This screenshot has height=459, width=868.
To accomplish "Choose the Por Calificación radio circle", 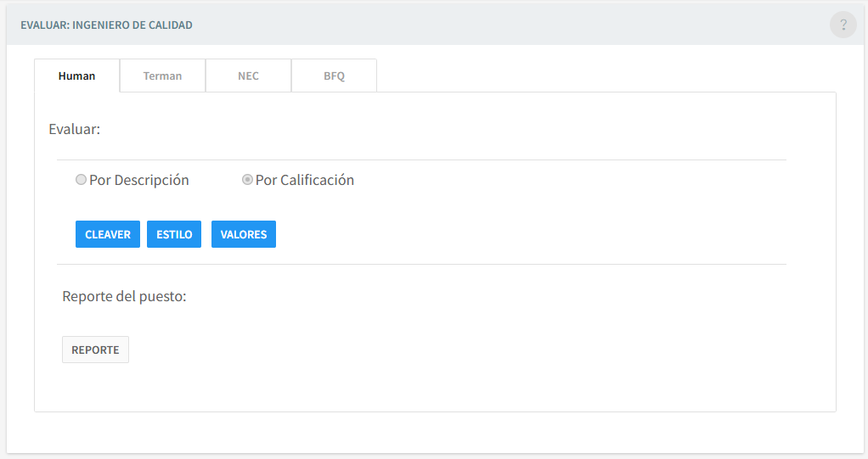I will coord(247,180).
